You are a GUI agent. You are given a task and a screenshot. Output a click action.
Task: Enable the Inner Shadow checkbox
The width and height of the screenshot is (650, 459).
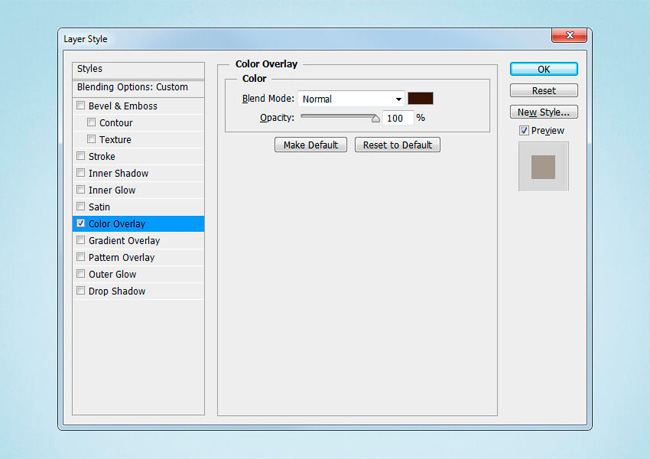tap(81, 172)
